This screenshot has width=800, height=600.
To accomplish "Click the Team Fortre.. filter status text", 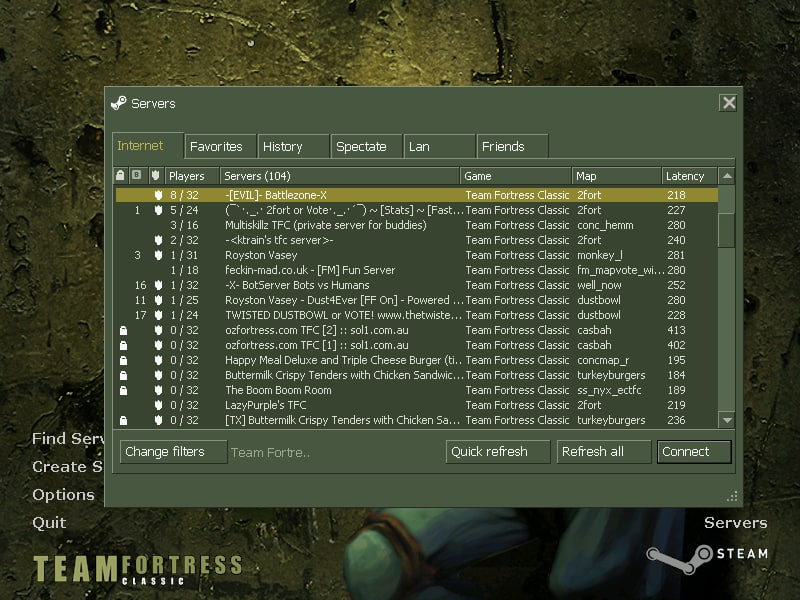I will [x=270, y=453].
